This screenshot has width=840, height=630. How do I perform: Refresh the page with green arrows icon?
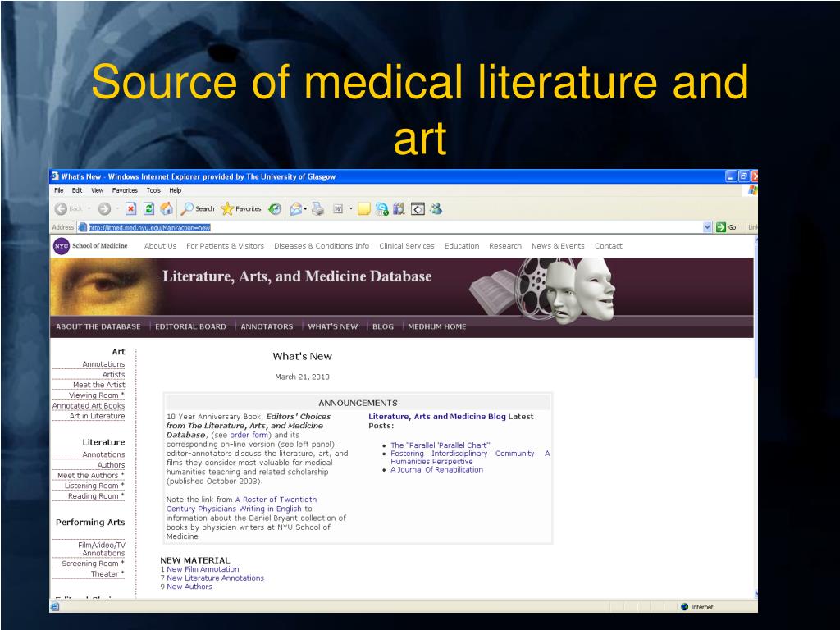point(149,209)
